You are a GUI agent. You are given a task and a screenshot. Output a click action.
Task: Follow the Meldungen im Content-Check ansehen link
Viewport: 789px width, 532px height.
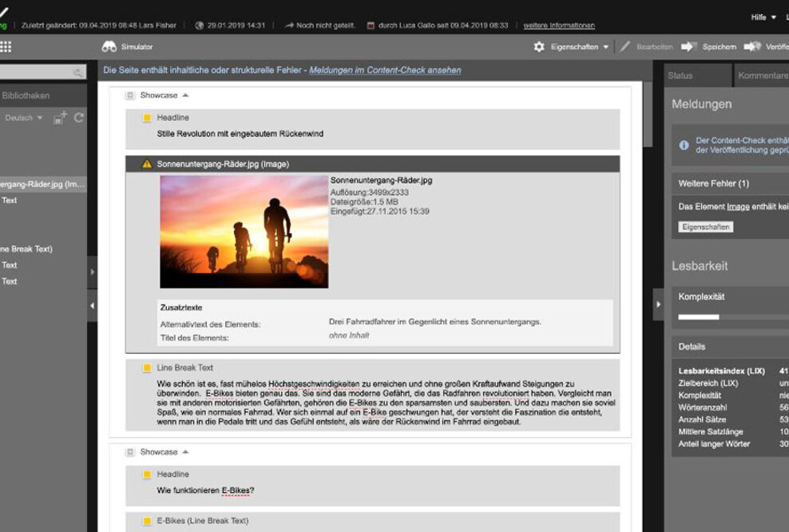click(x=388, y=70)
